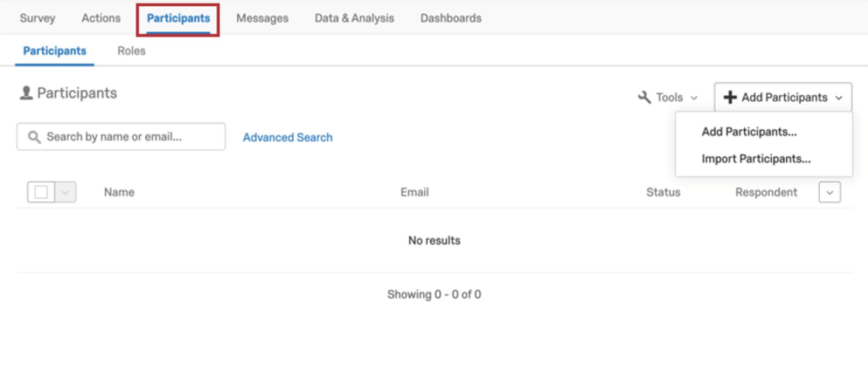
Task: Go to the Messages tab
Action: click(x=262, y=18)
